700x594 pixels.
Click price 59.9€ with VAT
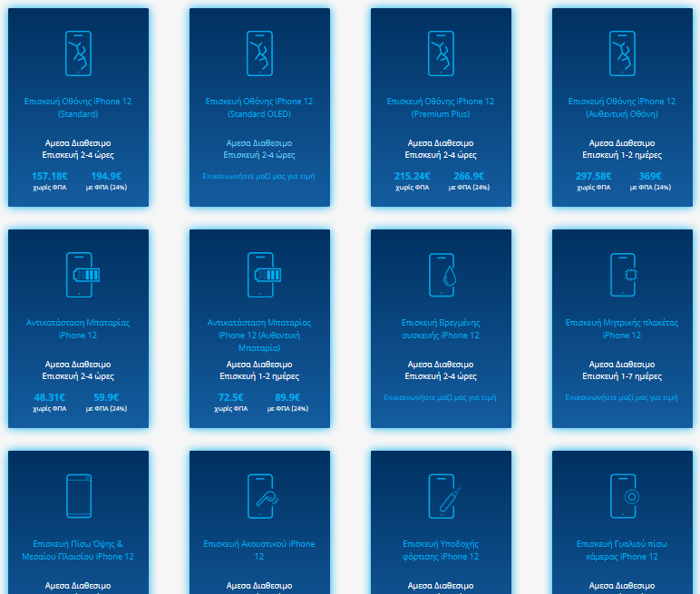(x=106, y=397)
